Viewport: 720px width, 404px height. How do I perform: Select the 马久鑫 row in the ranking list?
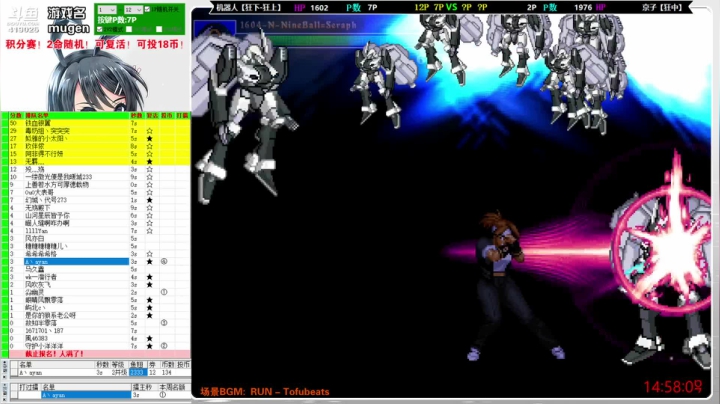pos(99,269)
